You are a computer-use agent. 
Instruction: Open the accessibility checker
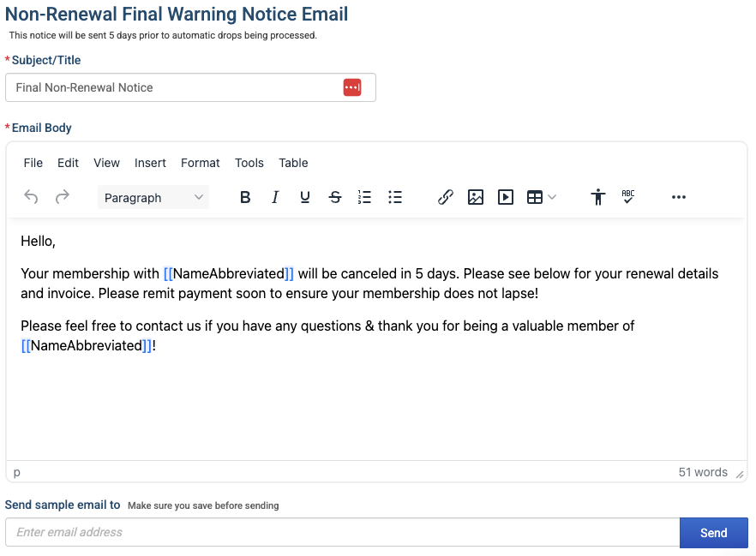point(598,197)
